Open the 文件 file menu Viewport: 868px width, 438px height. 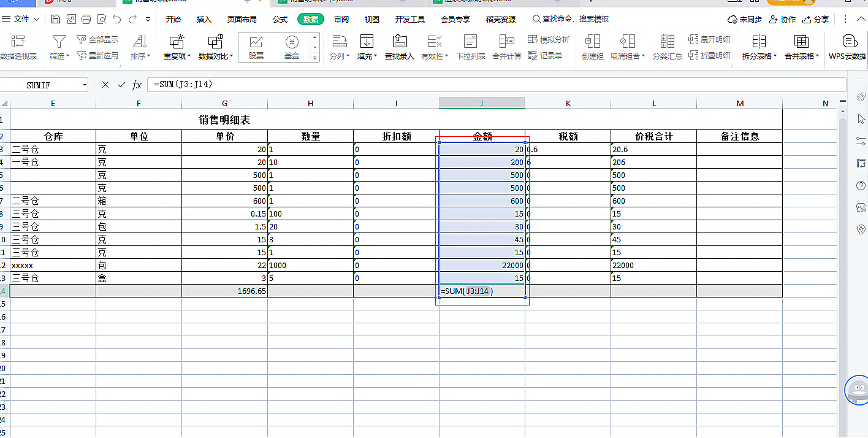(x=21, y=20)
